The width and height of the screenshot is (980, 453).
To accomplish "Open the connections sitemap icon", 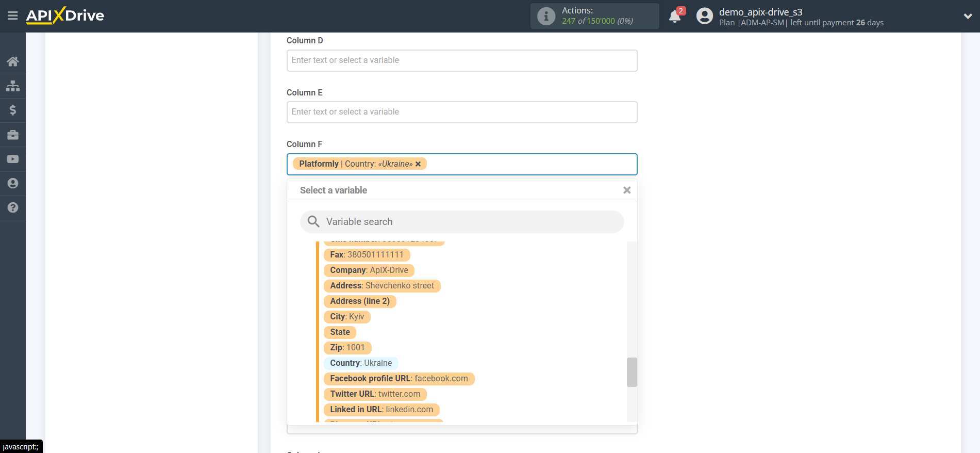I will (13, 86).
